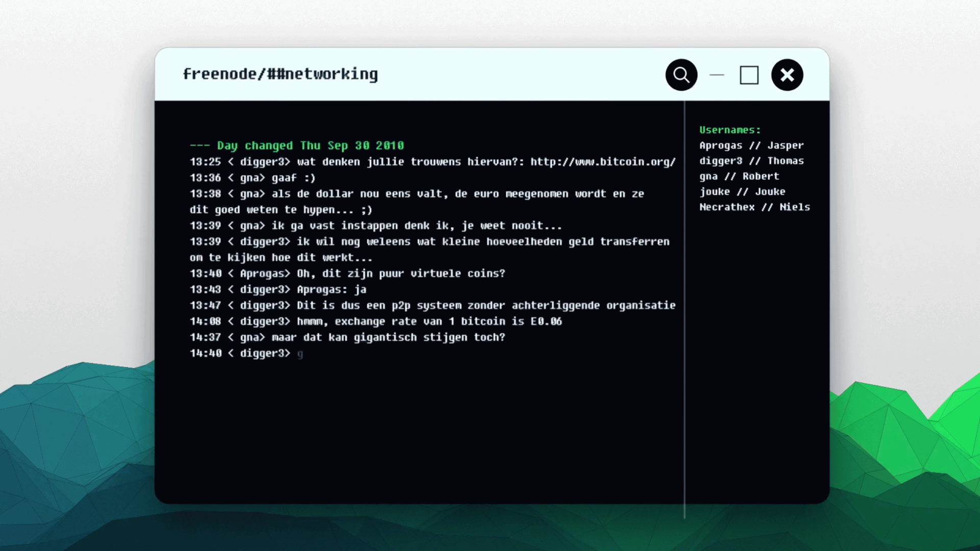The image size is (980, 551).
Task: Select user jouke // Jouke in list
Action: coord(742,191)
